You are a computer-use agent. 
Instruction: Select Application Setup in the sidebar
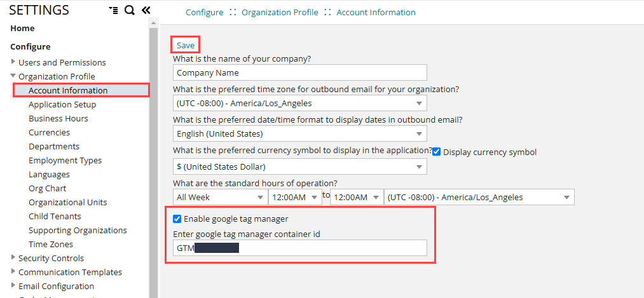pos(62,104)
